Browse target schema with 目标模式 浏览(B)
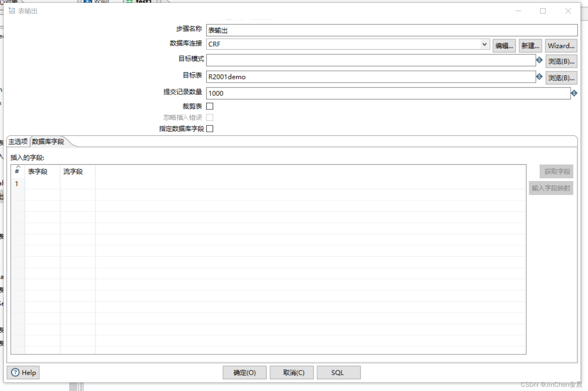Viewport: 588px width, 391px height. [x=561, y=61]
